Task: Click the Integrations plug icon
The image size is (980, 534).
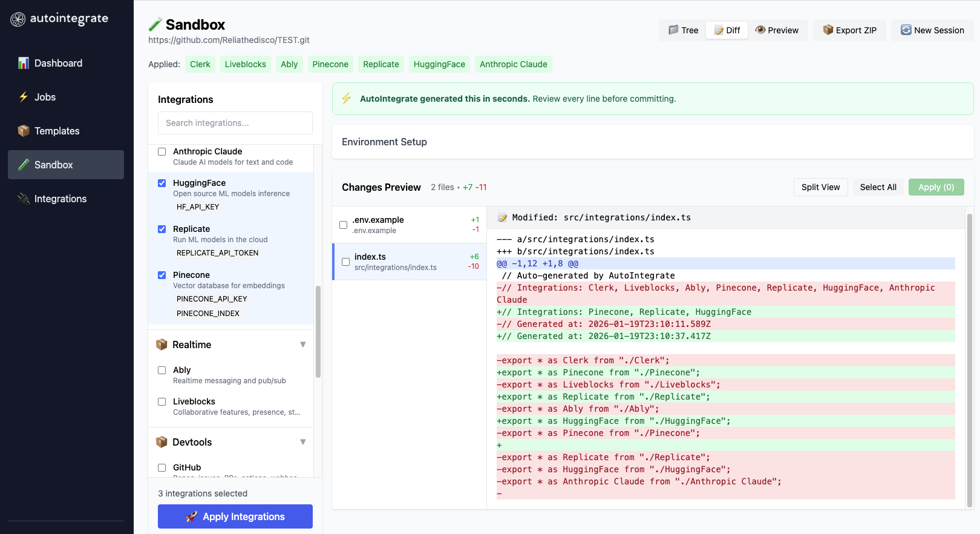Action: point(24,199)
